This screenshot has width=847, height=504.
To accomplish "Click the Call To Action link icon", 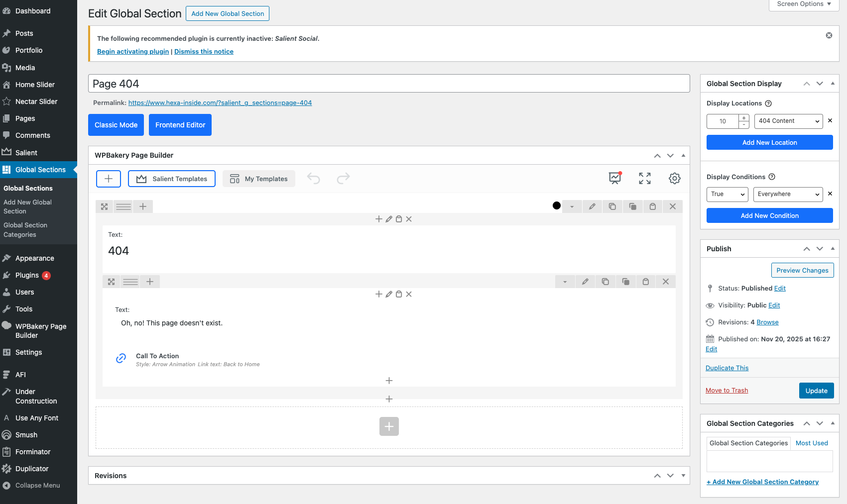I will 121,359.
